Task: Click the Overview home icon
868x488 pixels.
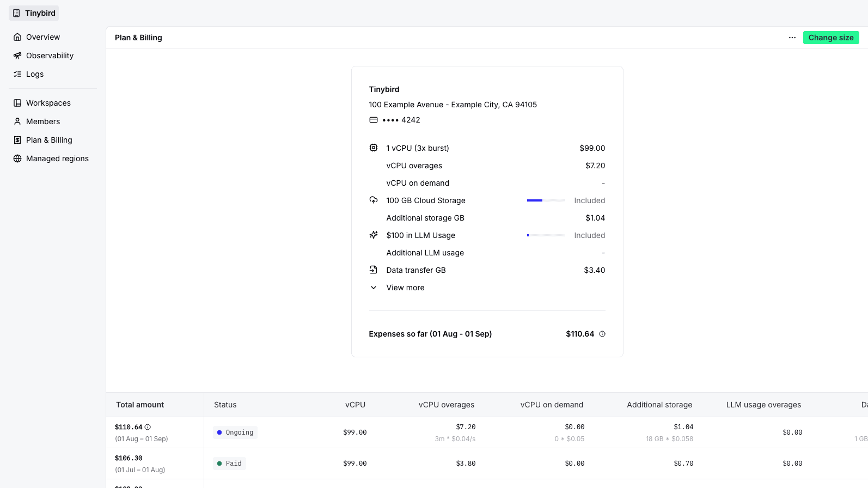Action: pyautogui.click(x=17, y=37)
